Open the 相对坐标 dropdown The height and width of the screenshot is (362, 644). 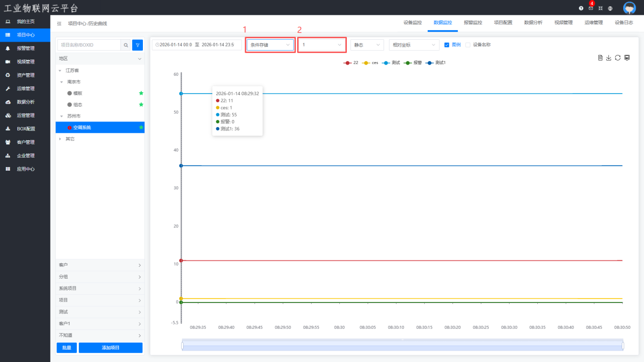414,45
